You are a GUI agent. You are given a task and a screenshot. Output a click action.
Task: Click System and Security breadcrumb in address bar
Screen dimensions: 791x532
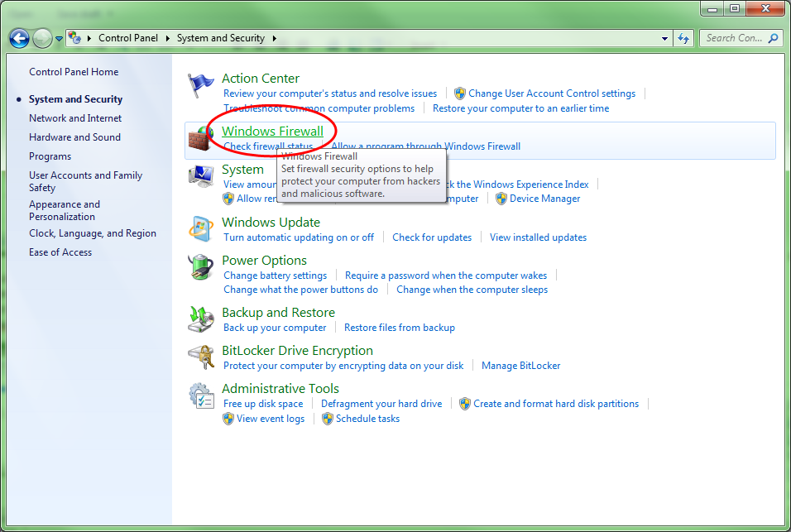coord(220,38)
